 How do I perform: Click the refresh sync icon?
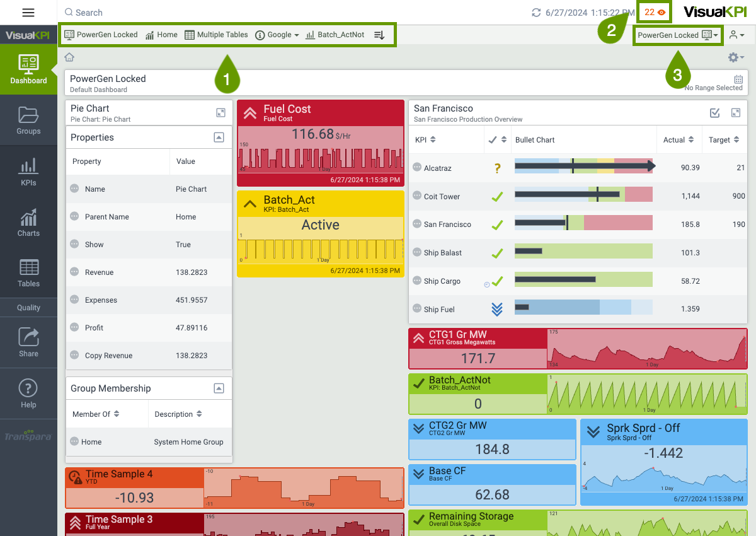536,13
